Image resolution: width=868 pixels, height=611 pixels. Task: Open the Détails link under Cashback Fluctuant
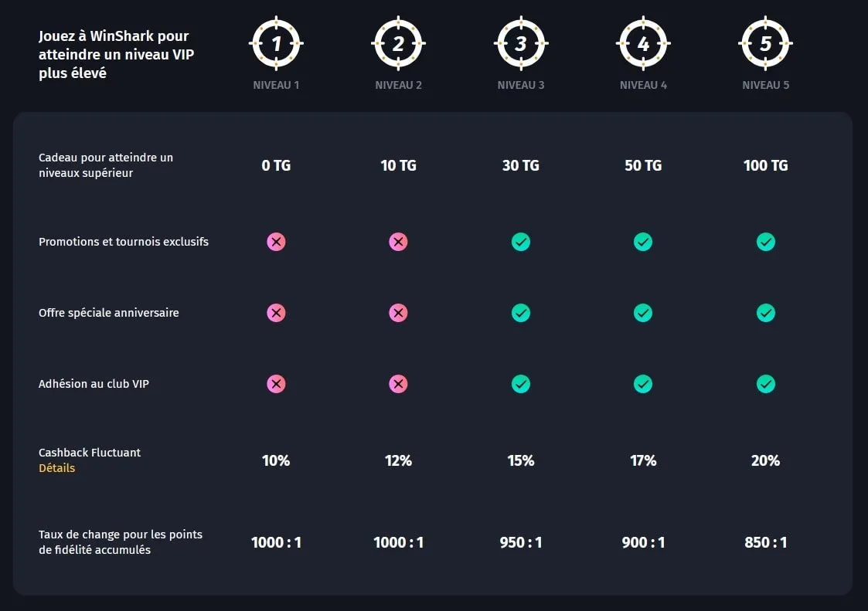click(56, 468)
